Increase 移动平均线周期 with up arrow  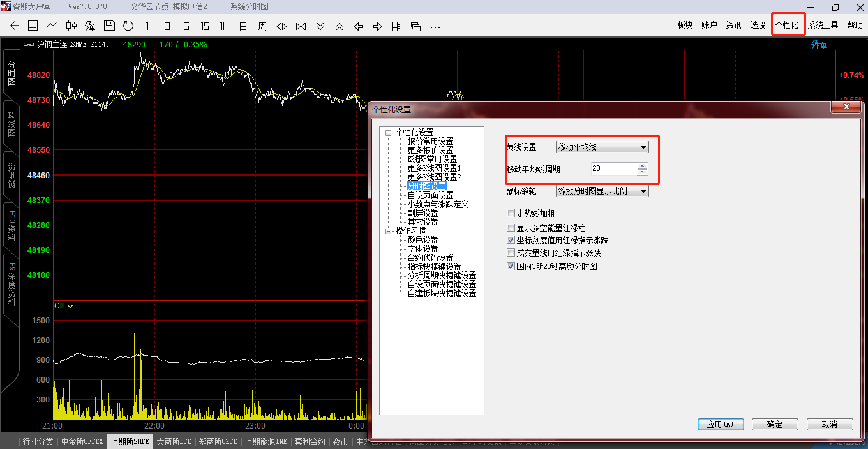tap(643, 166)
